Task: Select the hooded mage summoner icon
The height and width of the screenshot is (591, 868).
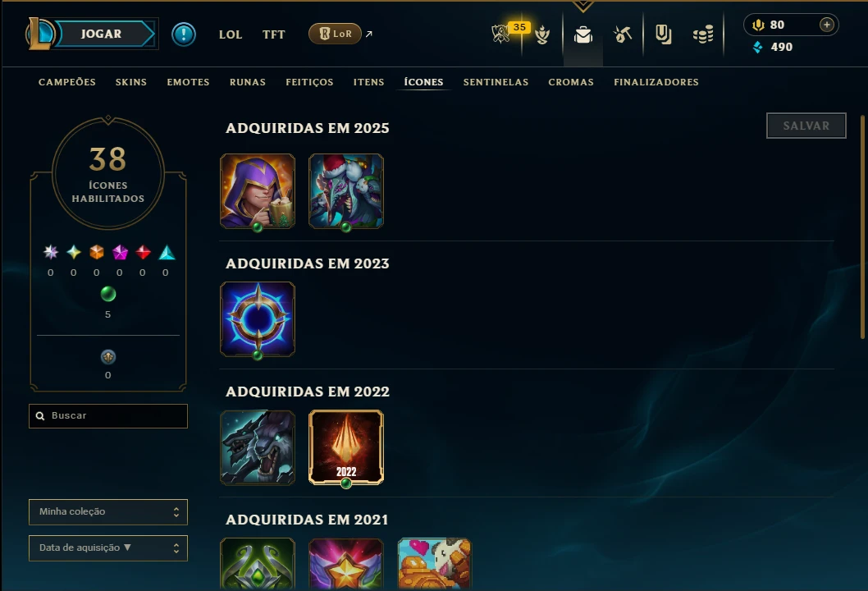Action: pos(258,191)
